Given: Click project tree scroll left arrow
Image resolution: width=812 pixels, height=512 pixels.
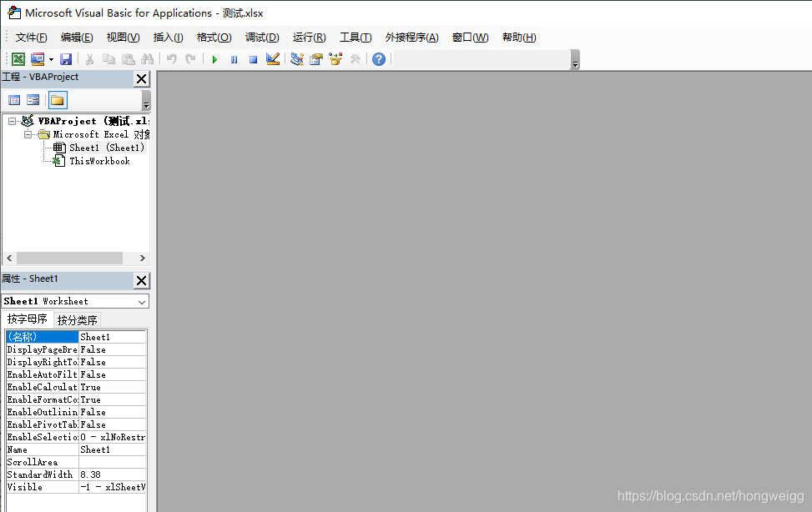Looking at the screenshot, I should 9,258.
